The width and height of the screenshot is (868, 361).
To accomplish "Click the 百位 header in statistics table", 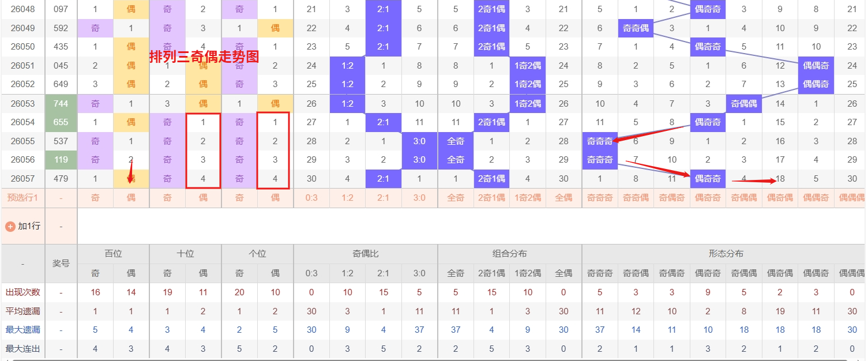I will pyautogui.click(x=113, y=254).
